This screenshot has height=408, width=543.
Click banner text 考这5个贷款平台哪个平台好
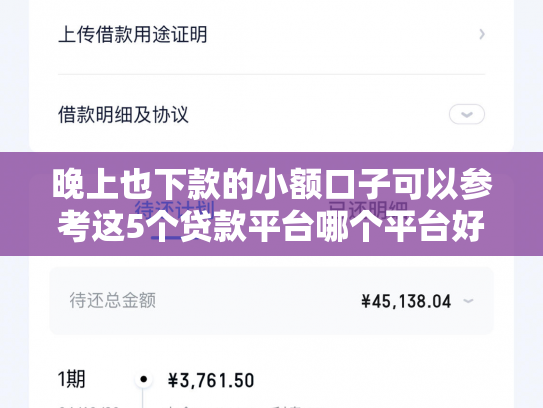point(271,226)
